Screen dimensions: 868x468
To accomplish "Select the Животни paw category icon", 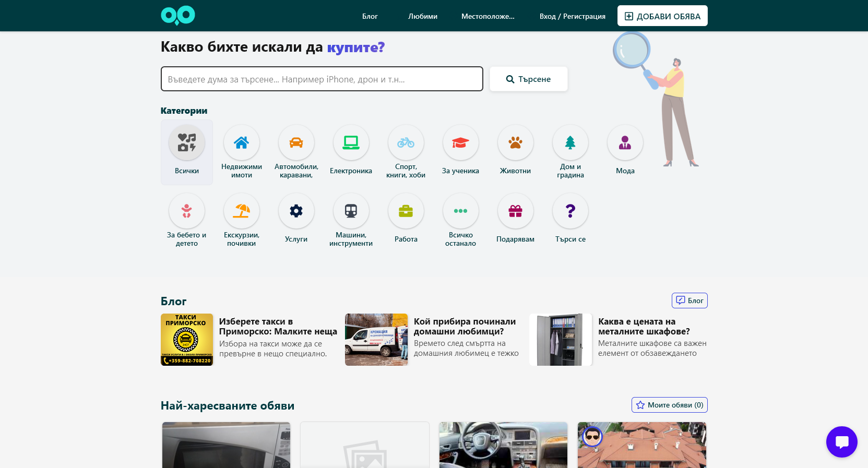I will click(x=515, y=142).
